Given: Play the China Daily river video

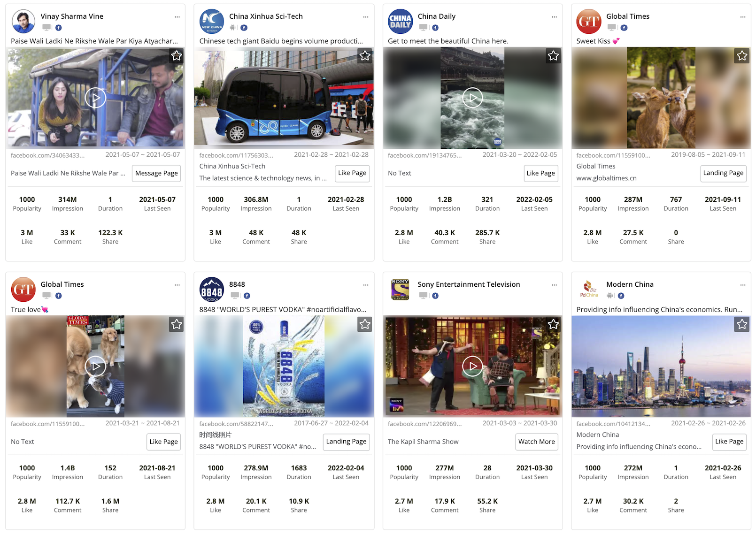Looking at the screenshot, I should click(472, 98).
